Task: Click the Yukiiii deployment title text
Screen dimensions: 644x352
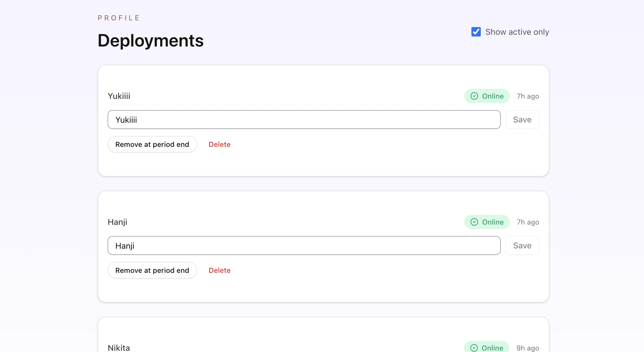Action: point(119,96)
